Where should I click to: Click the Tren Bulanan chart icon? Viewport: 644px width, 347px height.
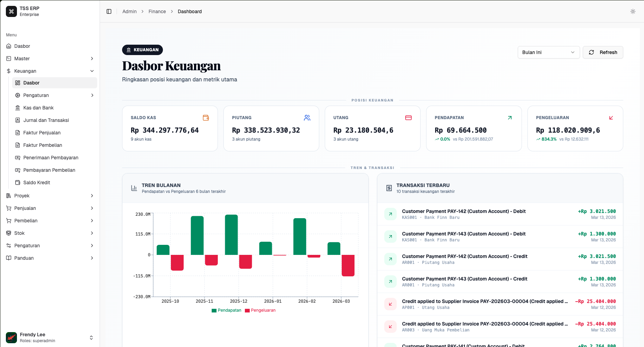tap(134, 188)
